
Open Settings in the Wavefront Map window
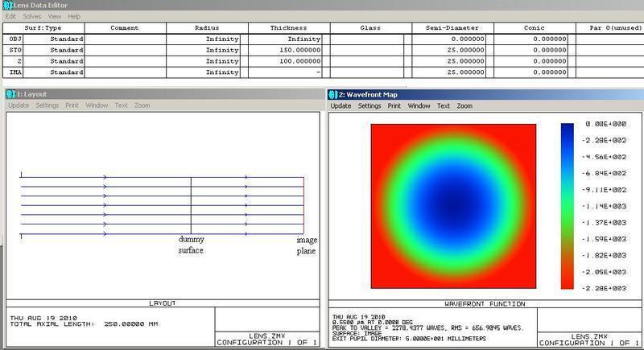click(x=369, y=105)
